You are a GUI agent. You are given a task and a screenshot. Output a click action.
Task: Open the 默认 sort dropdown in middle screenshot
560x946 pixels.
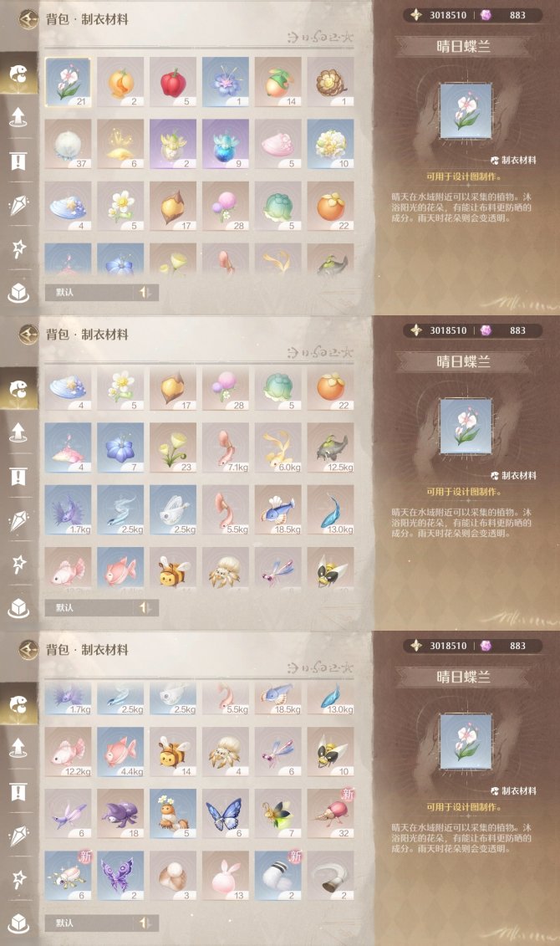90,608
